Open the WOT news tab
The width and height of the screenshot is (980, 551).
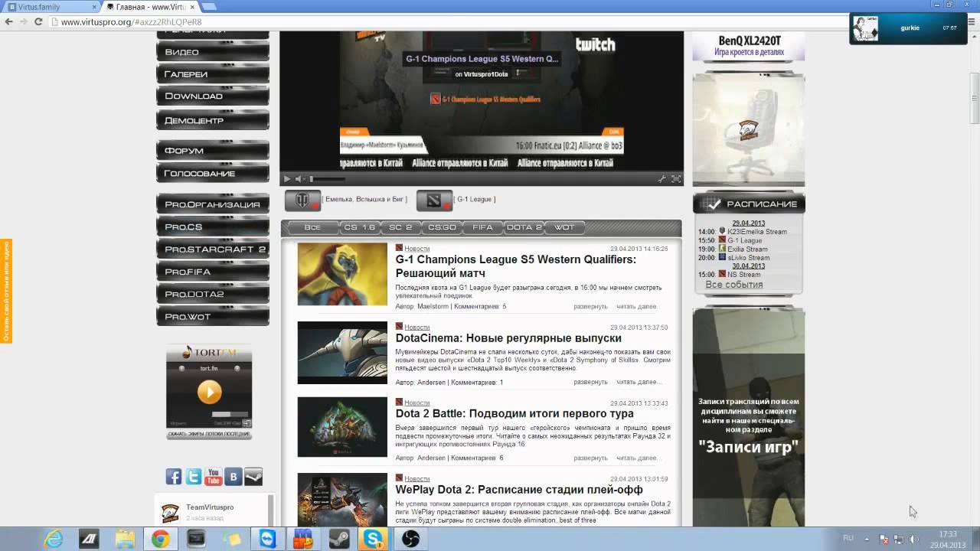click(564, 227)
